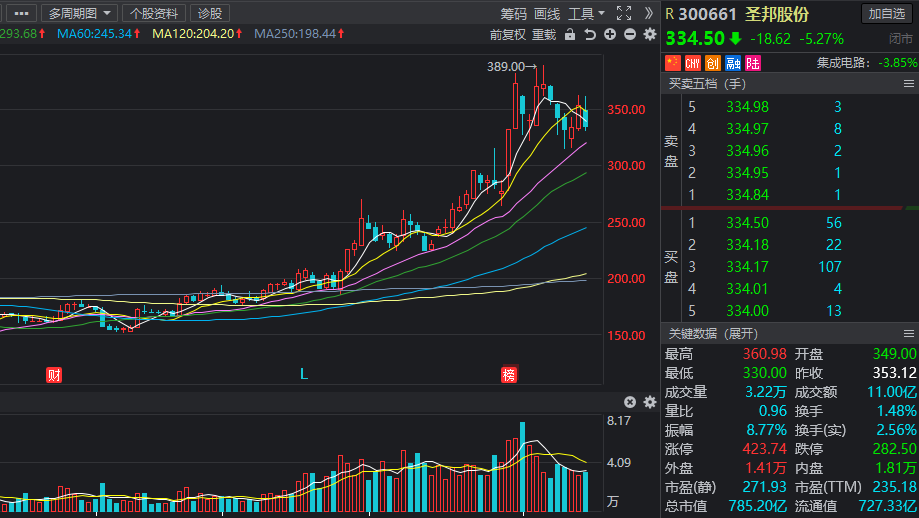Close the volume indicator panel
This screenshot has width=919, height=518.
(630, 402)
